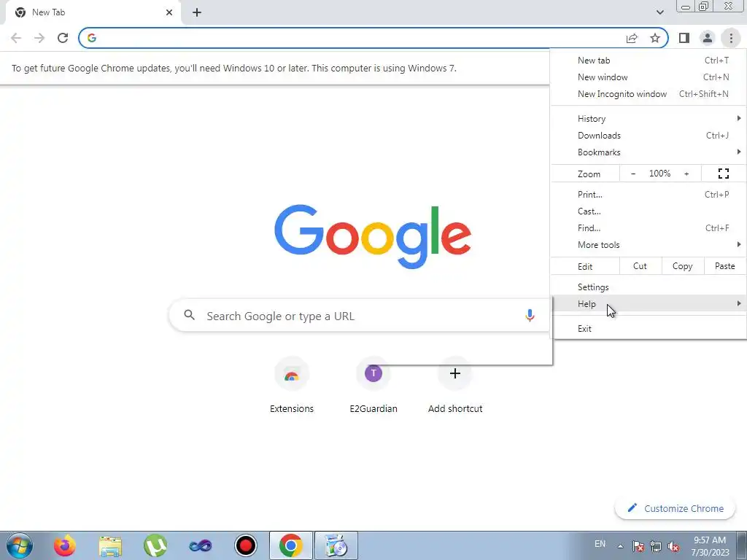Choose Exit from the menu

pyautogui.click(x=649, y=329)
